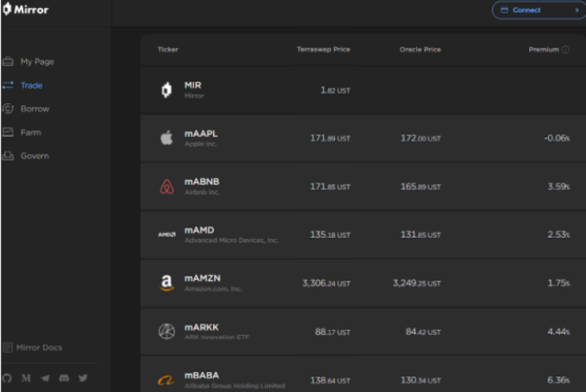Click mARKK premium 4.44%
Screen dimensions: 586x392
[559, 332]
